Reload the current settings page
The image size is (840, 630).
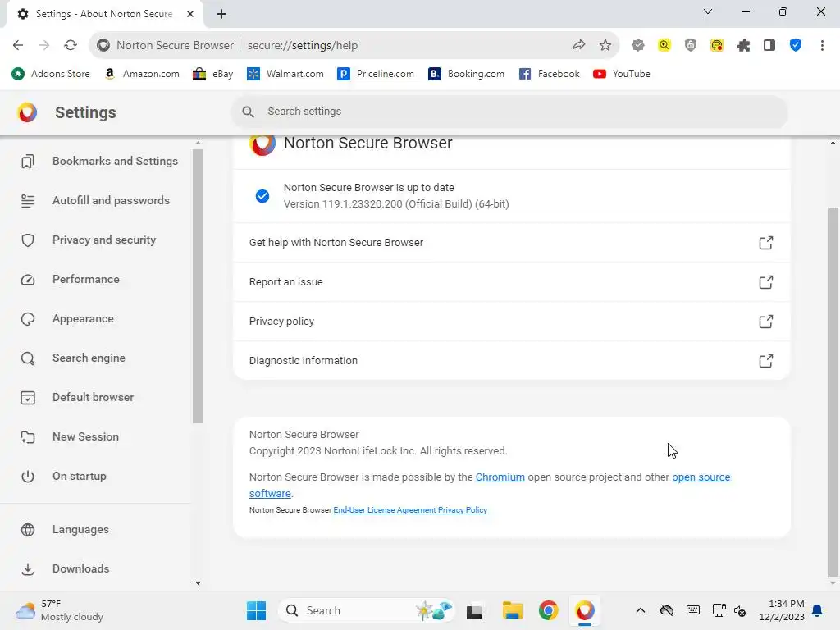pos(71,46)
